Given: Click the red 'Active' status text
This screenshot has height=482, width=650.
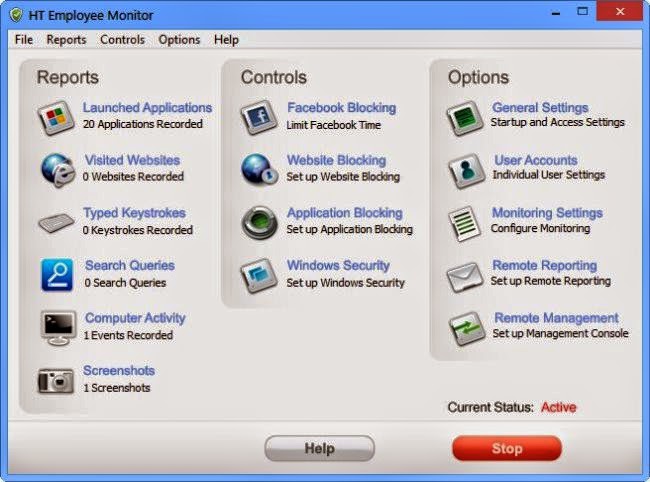Looking at the screenshot, I should tap(558, 407).
